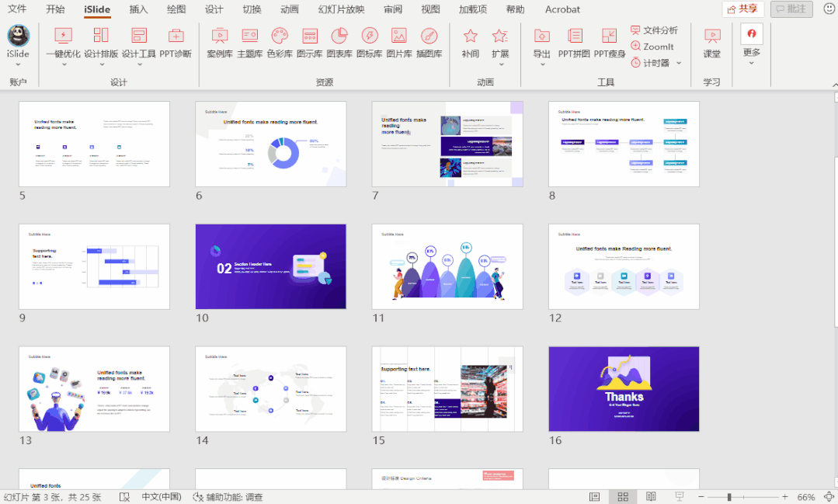Switch to 幻灯片放映 ribbon tab

pos(341,9)
